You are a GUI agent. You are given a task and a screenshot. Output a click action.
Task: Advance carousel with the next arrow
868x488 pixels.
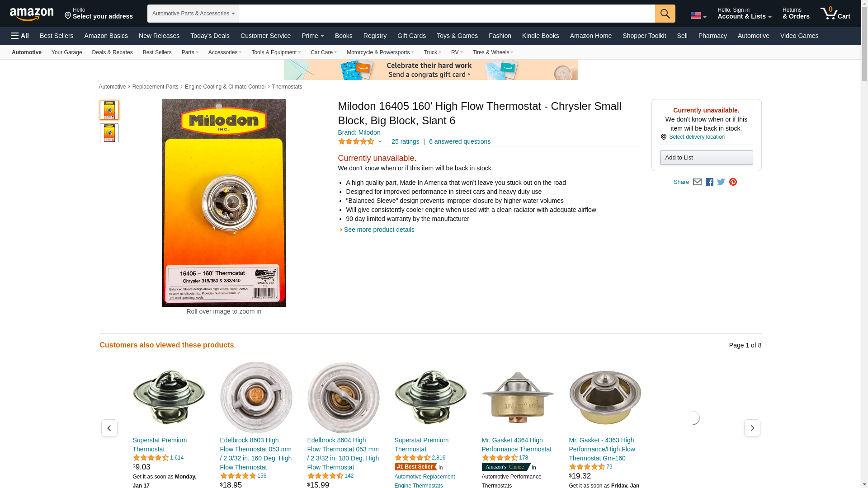click(752, 428)
